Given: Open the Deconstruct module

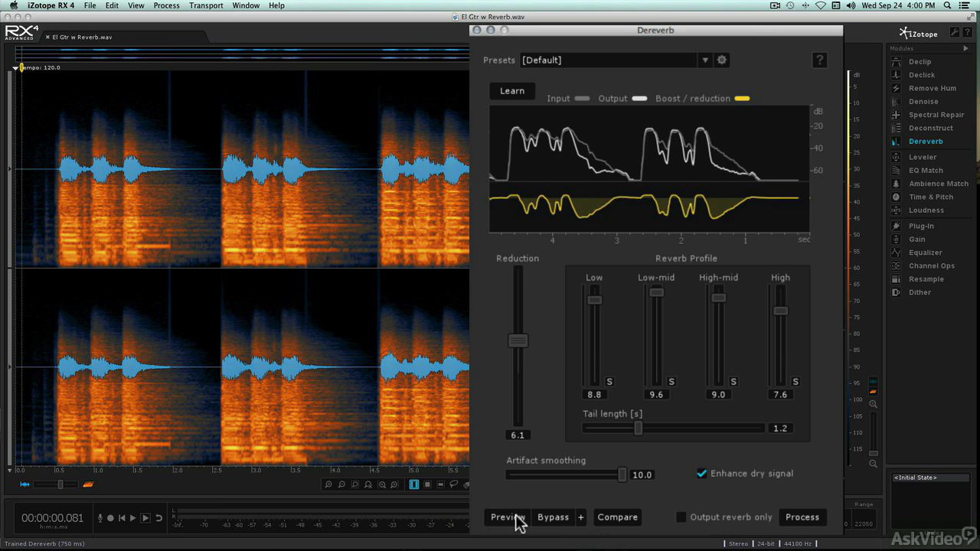Looking at the screenshot, I should click(930, 128).
